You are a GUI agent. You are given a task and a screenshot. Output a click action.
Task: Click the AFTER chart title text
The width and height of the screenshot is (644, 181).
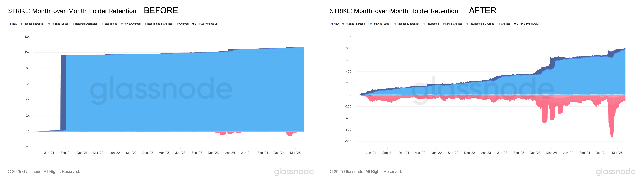pyautogui.click(x=394, y=11)
